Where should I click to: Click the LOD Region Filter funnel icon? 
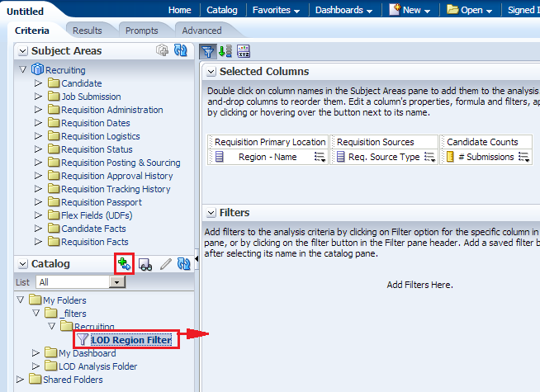(x=83, y=340)
